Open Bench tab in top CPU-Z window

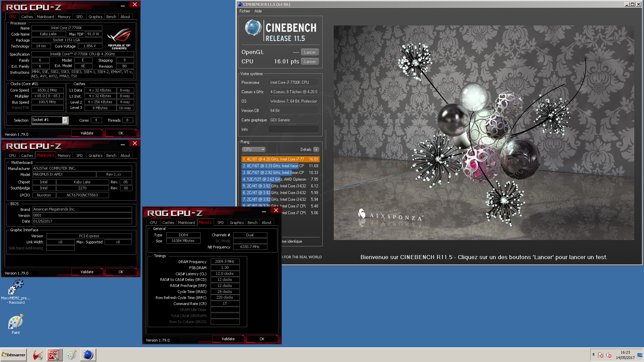click(x=111, y=17)
